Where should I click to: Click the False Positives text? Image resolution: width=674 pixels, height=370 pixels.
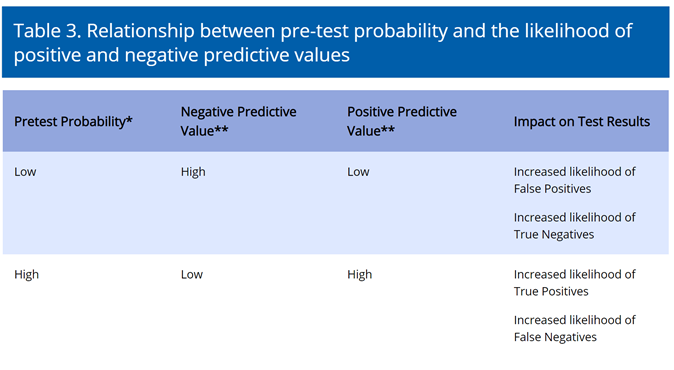click(552, 189)
